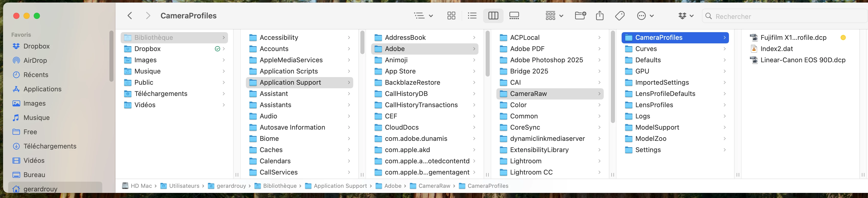The image size is (868, 198).
Task: Click the Tags toolbar icon
Action: (620, 16)
